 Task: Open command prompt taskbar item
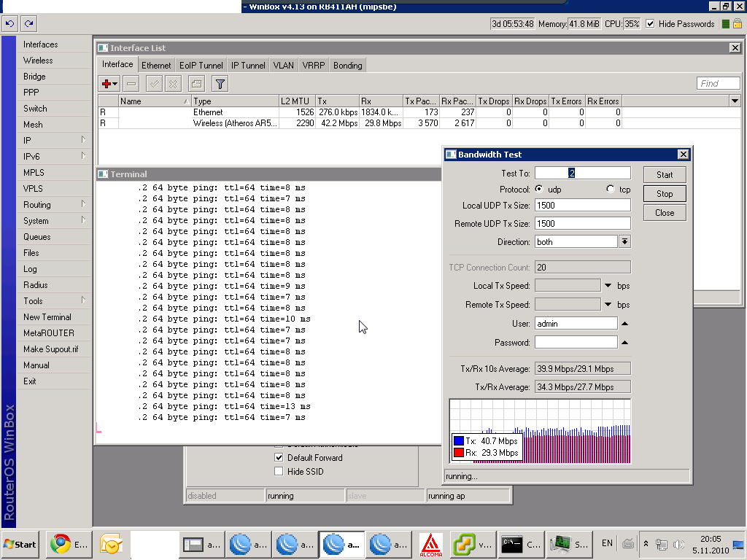click(521, 544)
